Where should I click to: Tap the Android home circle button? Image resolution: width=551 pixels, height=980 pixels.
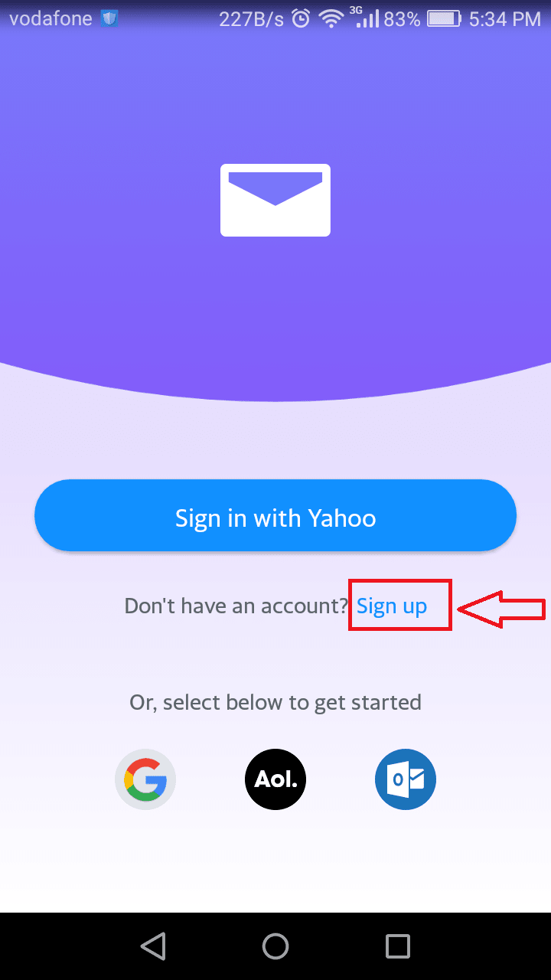(x=275, y=946)
